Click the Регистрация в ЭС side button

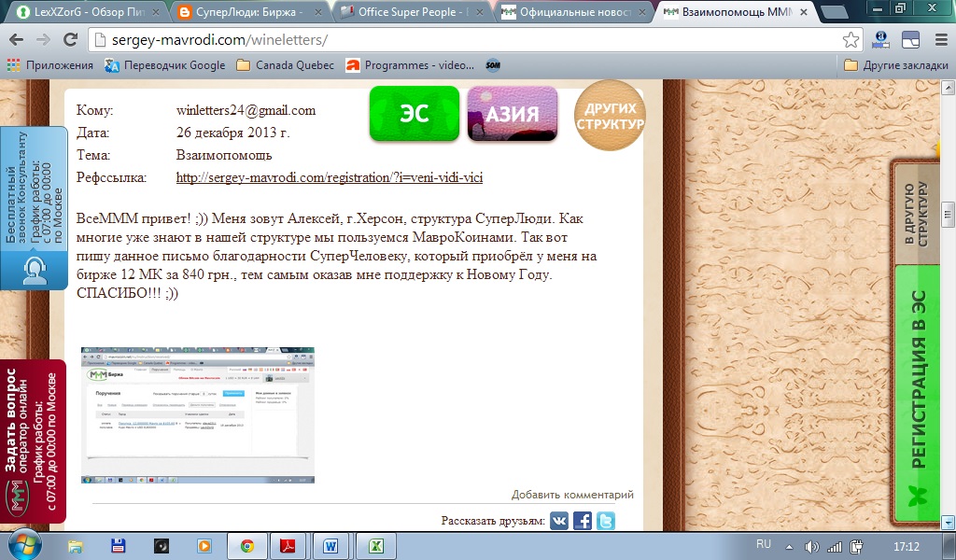pos(918,394)
